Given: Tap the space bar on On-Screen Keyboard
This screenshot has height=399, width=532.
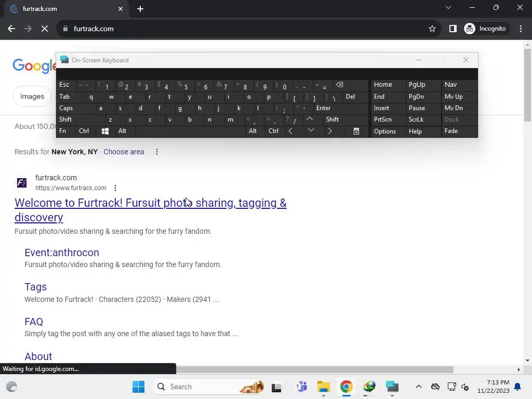Looking at the screenshot, I should point(190,131).
